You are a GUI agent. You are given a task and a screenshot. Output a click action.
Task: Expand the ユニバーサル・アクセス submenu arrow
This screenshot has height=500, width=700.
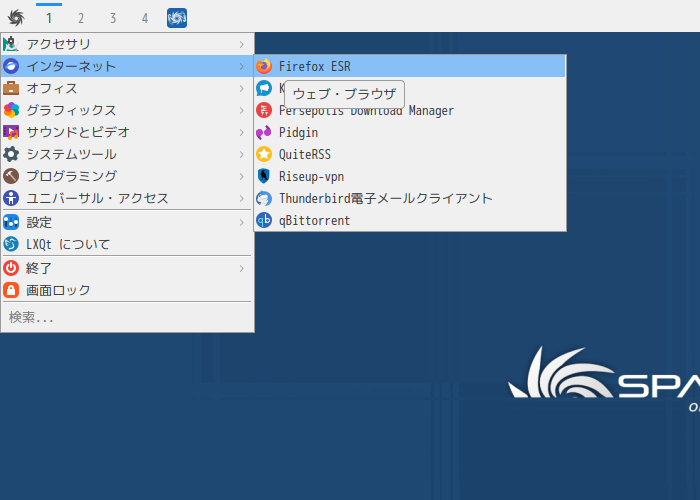pyautogui.click(x=242, y=198)
